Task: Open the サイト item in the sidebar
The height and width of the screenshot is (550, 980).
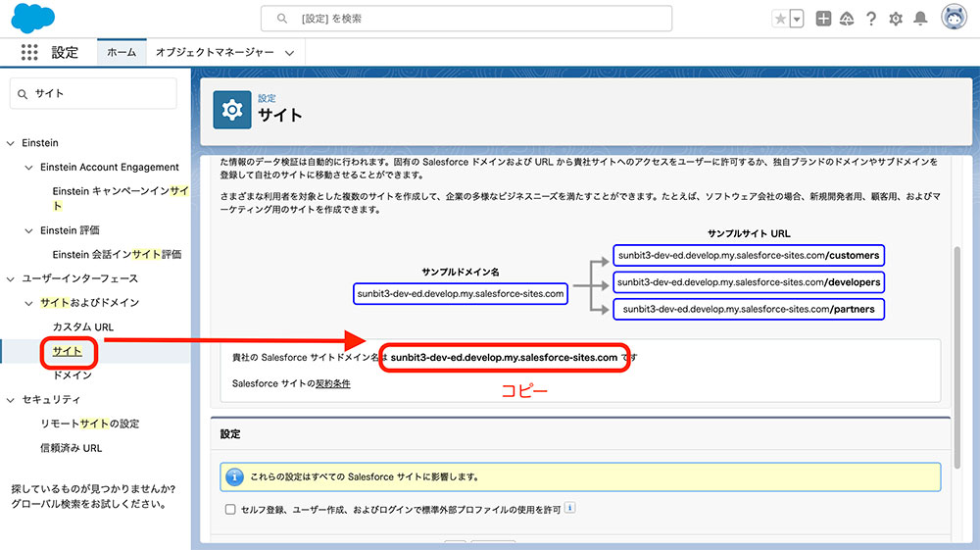Action: (67, 351)
